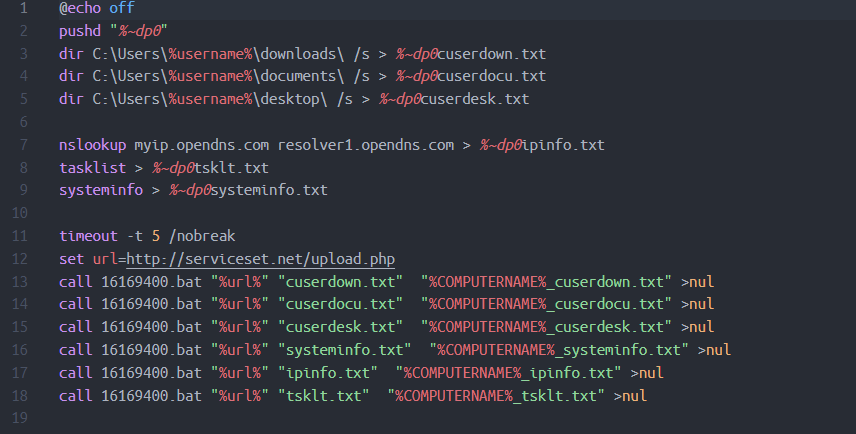This screenshot has height=434, width=856.
Task: Click 'cuserdesk.txt' on the desktop dir line
Action: click(x=475, y=99)
